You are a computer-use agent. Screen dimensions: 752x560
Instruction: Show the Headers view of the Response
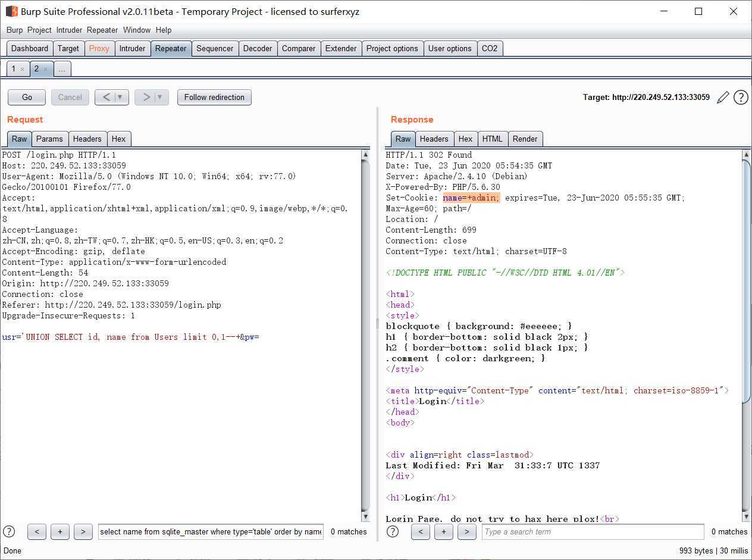click(x=434, y=139)
